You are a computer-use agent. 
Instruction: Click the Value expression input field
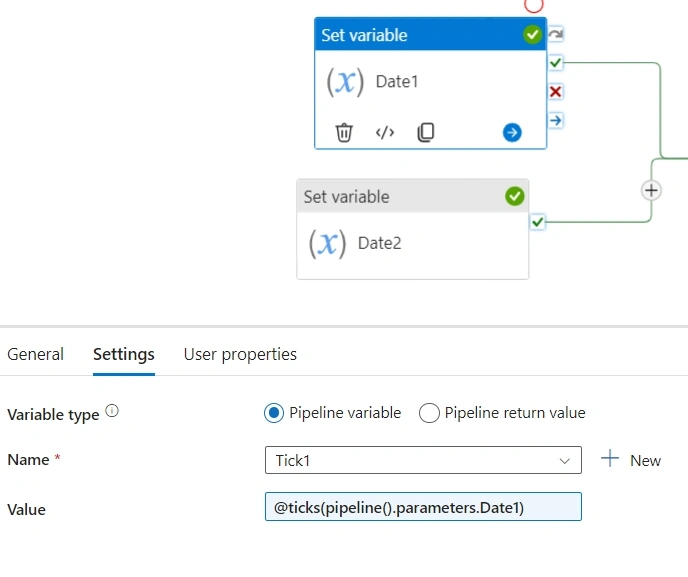coord(423,507)
